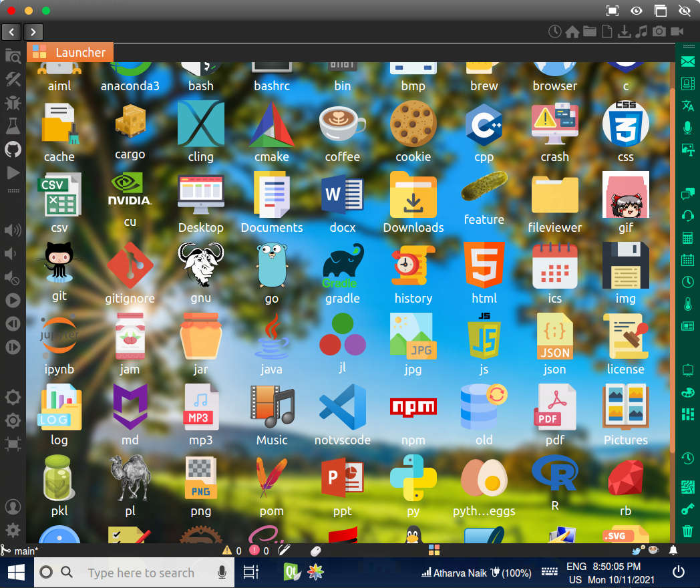Click the main* git branch indicator
The image size is (700, 588).
coord(19,551)
